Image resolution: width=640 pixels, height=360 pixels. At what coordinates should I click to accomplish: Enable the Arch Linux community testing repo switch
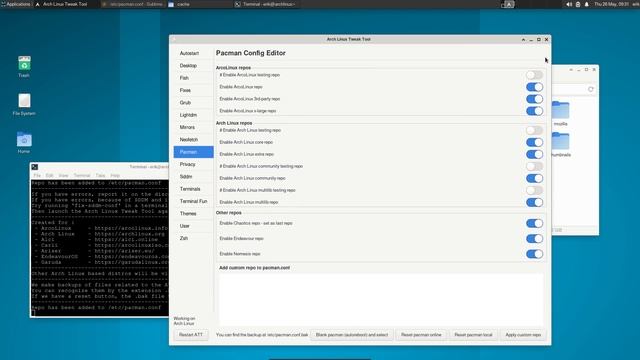pyautogui.click(x=534, y=166)
